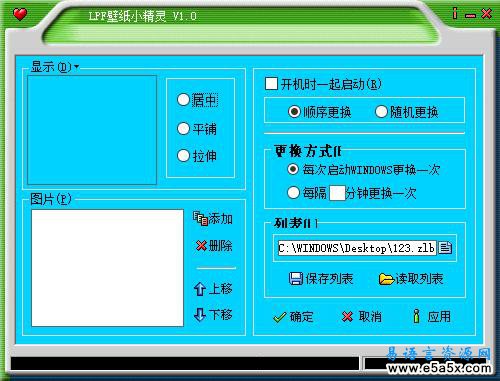This screenshot has width=500, height=381.
Task: Click the 添加 button to add pictures
Action: pos(213,219)
